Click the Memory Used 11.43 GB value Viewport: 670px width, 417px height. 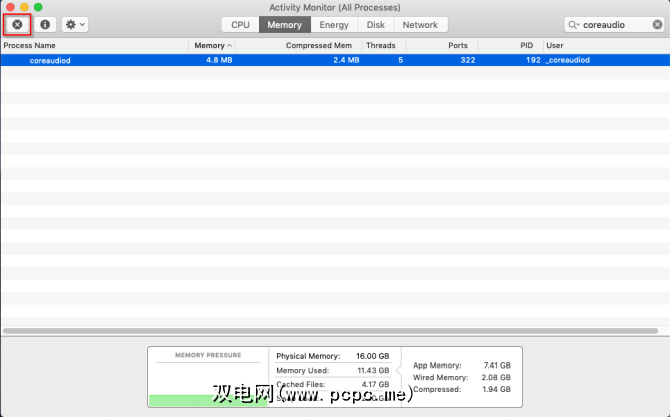(x=373, y=370)
